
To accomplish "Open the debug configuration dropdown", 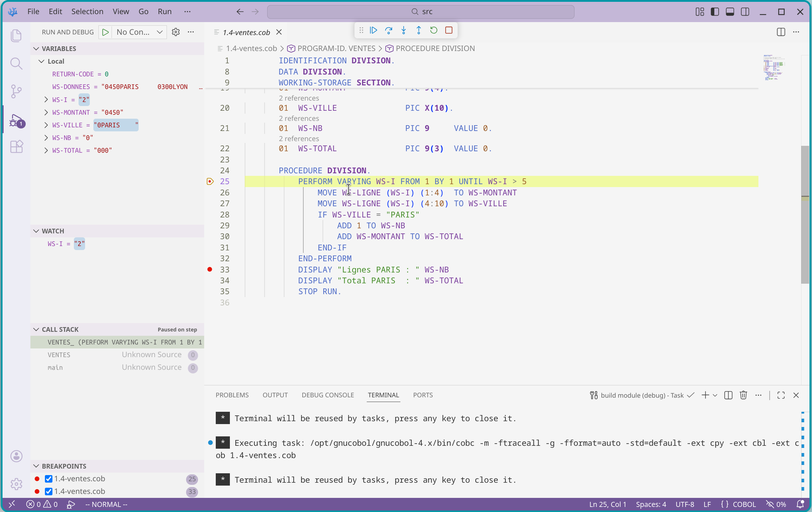I will (139, 32).
